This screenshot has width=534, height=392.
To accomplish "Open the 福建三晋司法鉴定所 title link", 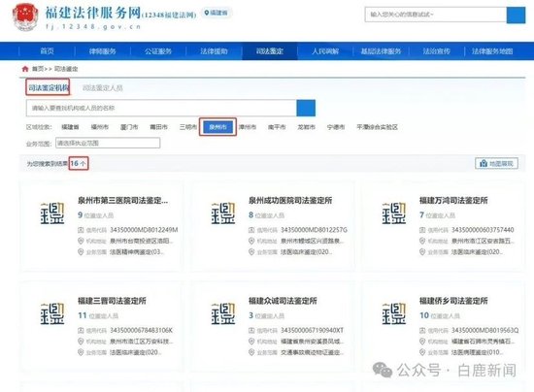I will 112,301.
